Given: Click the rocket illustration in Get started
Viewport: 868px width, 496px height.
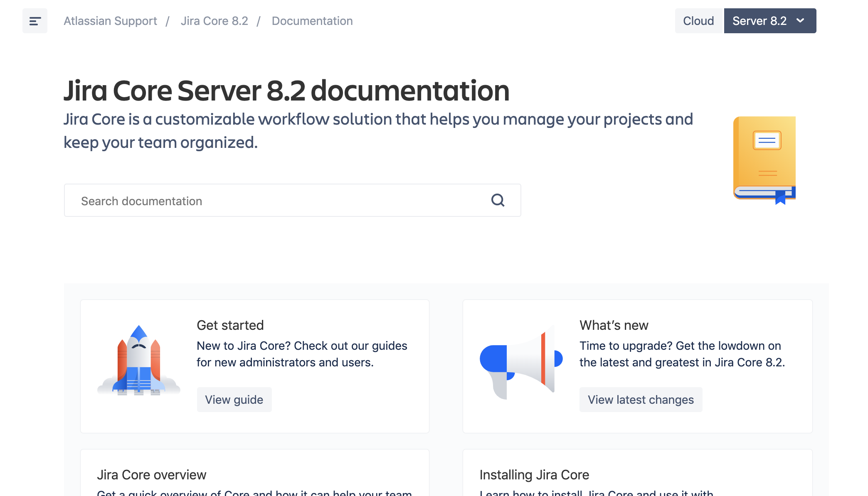Looking at the screenshot, I should (x=139, y=361).
